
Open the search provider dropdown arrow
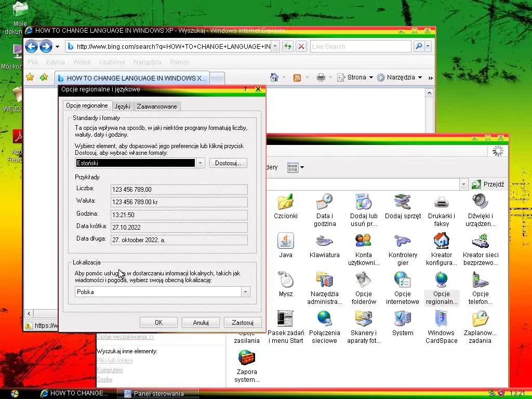point(428,46)
